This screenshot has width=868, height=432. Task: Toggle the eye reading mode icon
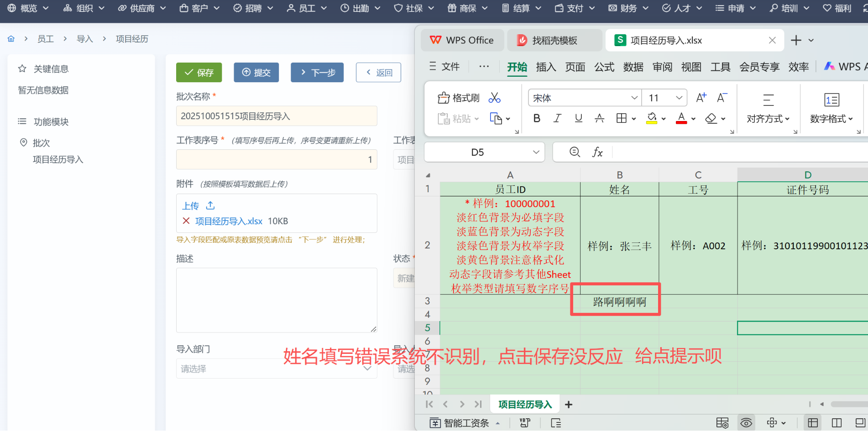click(x=746, y=423)
